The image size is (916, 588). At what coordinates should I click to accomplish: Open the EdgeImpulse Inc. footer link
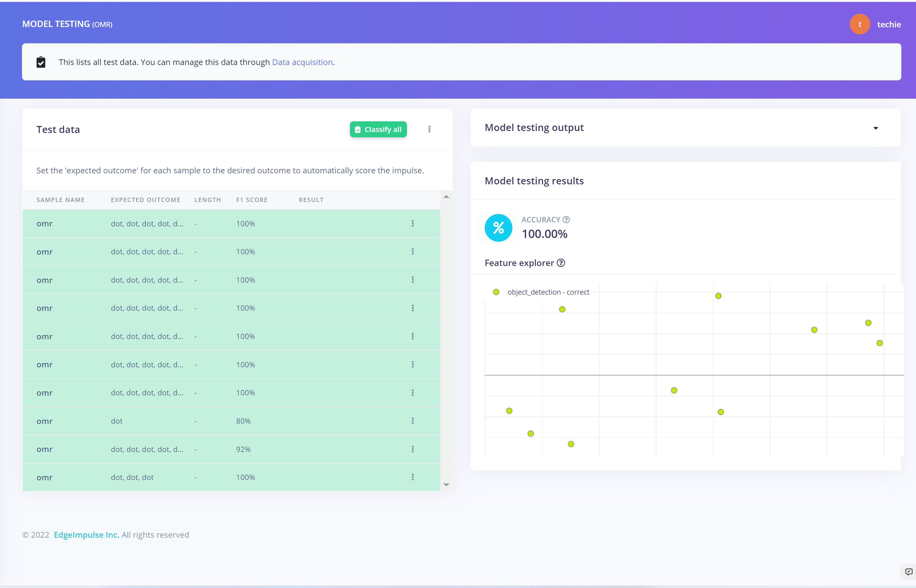click(x=86, y=535)
